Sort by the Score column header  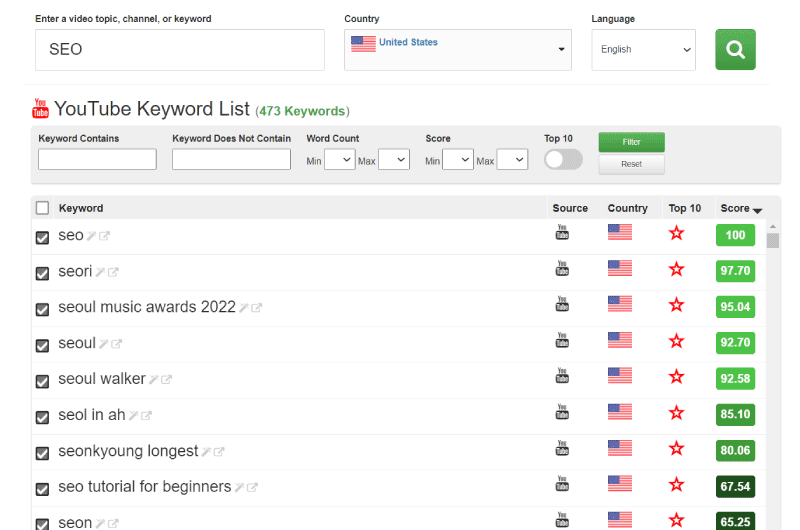coord(741,208)
